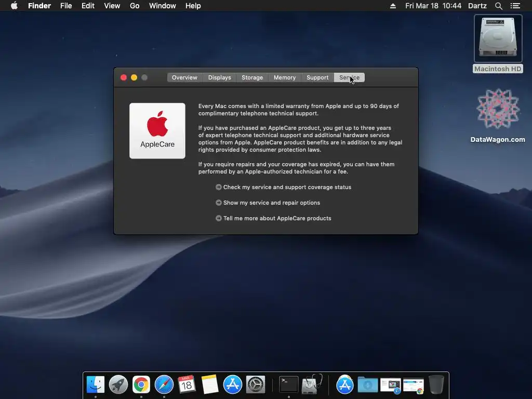Open App Store next to Notes
This screenshot has width=532, height=399.
pos(233,384)
